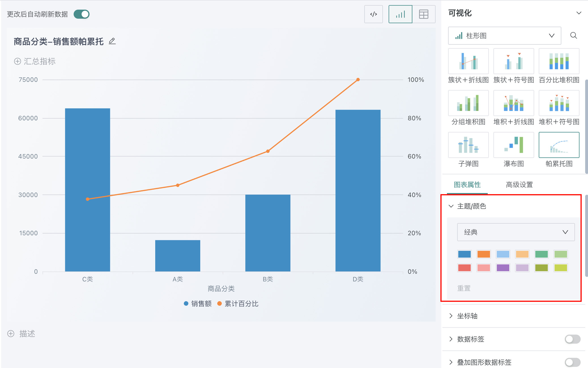Click the code view icon
The image size is (588, 368).
pyautogui.click(x=373, y=14)
